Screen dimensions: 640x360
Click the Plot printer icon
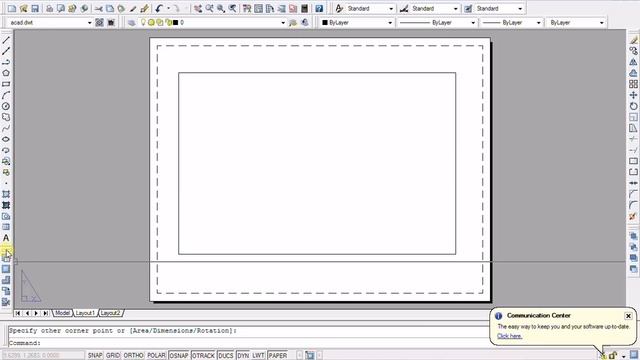(x=49, y=8)
